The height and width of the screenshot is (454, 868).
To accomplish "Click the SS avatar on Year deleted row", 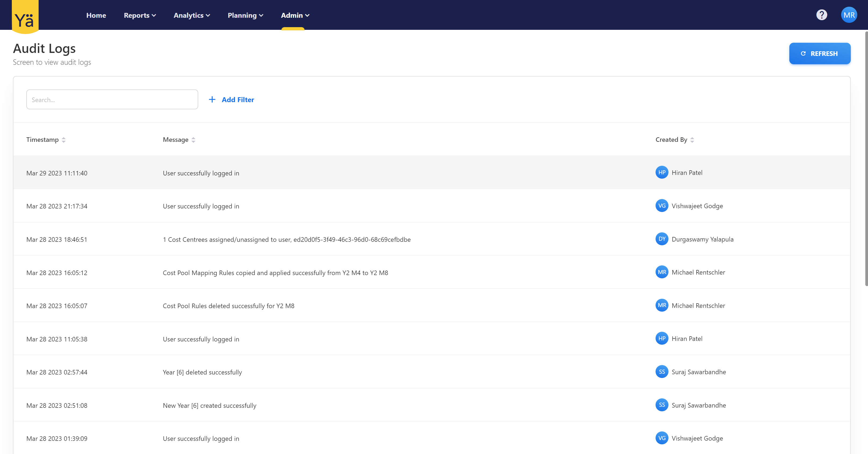I will click(x=662, y=372).
